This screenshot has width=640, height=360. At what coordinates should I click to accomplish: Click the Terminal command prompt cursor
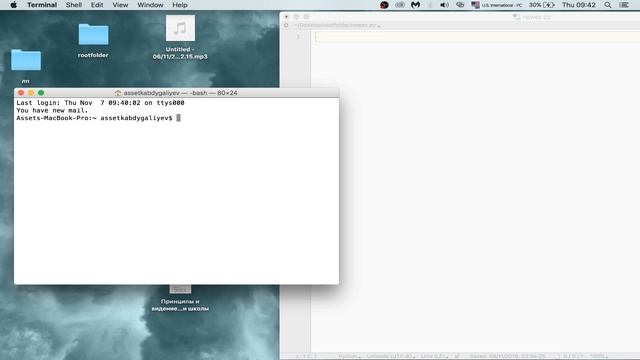tap(178, 118)
